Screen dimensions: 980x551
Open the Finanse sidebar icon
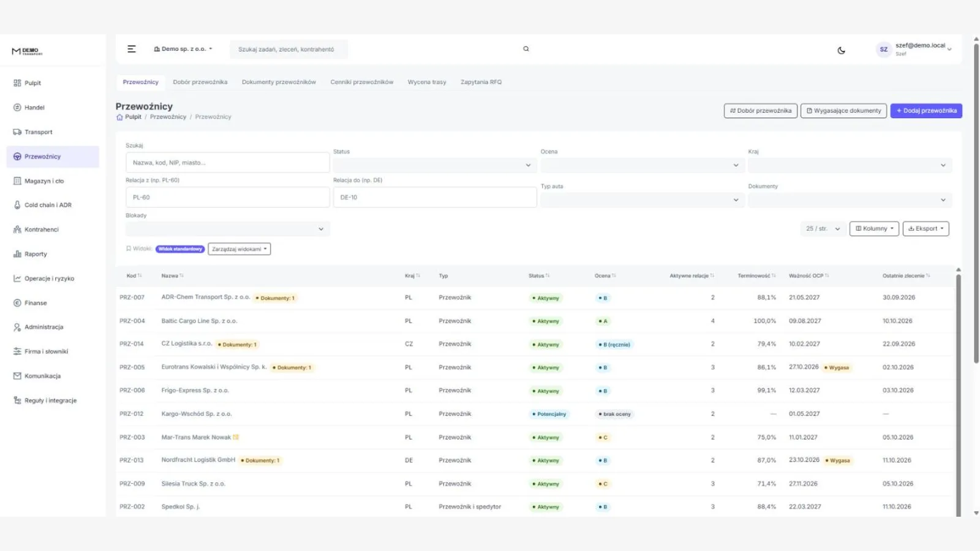17,303
